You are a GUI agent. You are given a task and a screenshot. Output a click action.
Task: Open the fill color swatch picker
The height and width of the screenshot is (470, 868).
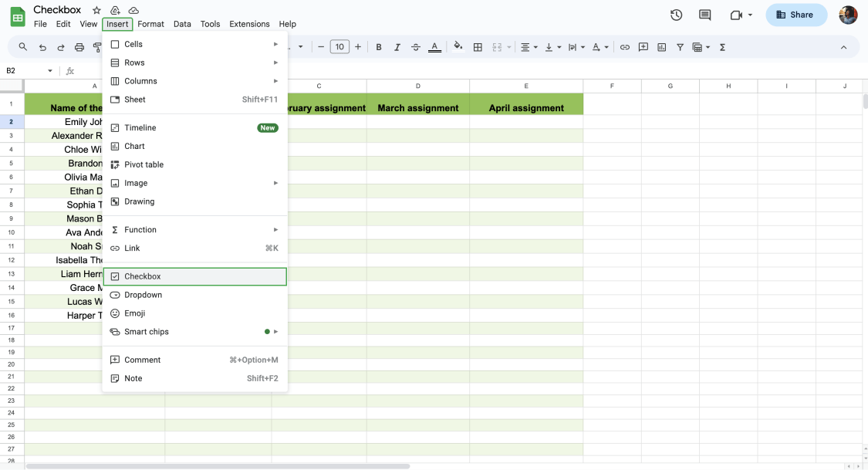coord(457,46)
